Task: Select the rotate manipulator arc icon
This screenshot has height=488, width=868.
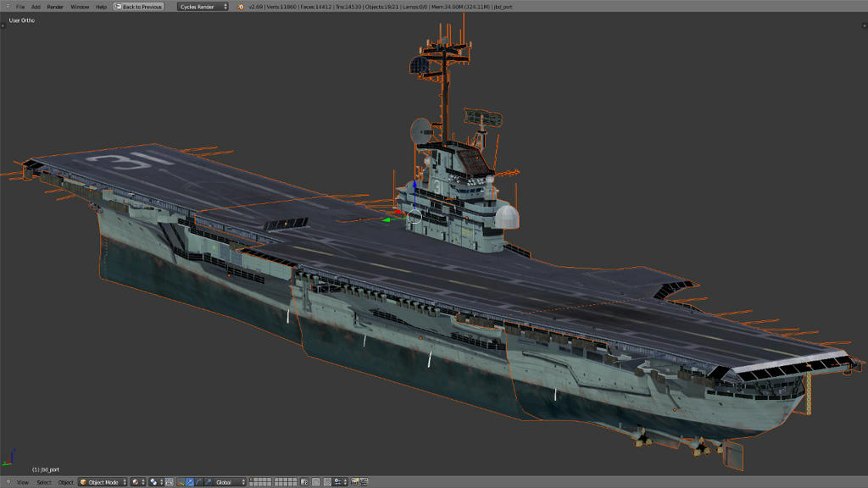Action: [x=198, y=482]
